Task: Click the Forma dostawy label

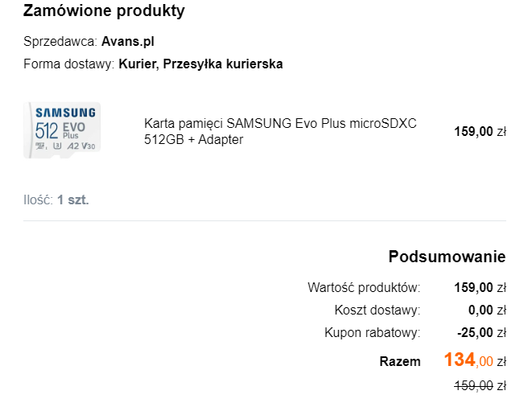Action: click(69, 64)
